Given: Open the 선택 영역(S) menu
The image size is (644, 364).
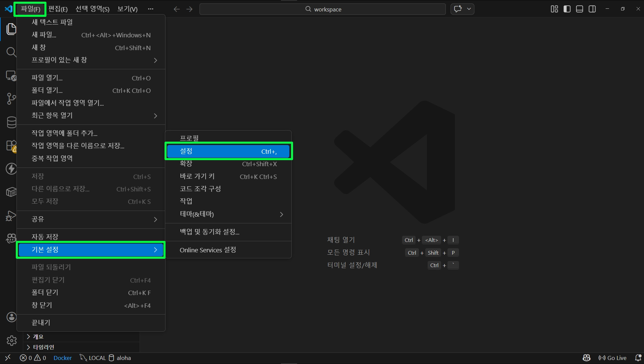Looking at the screenshot, I should coord(92,9).
